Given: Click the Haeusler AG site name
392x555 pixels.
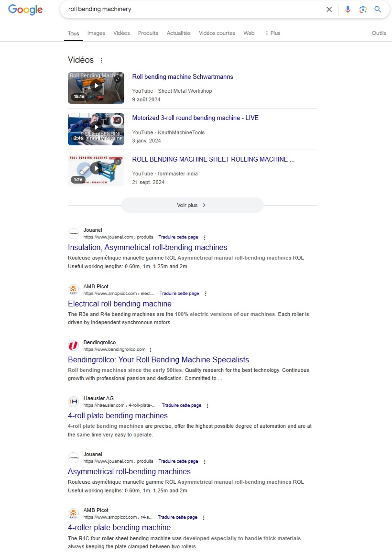Looking at the screenshot, I should pyautogui.click(x=98, y=398).
